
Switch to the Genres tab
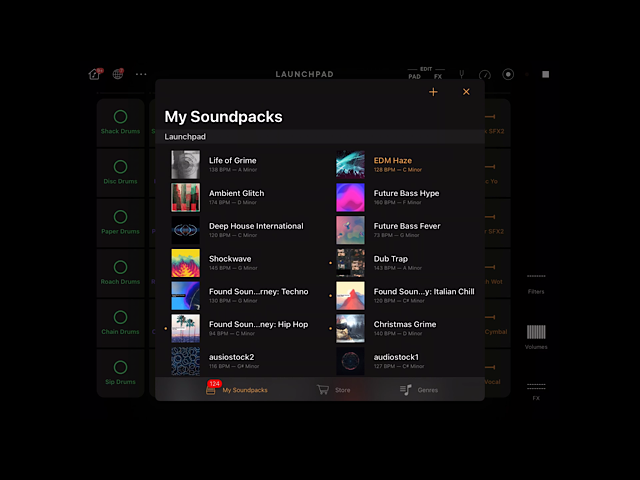(x=418, y=390)
